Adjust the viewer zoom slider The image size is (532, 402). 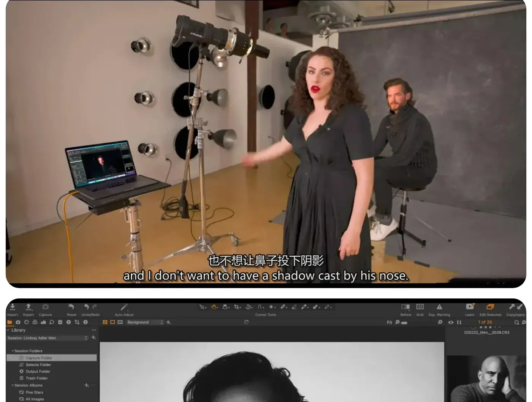coord(404,323)
